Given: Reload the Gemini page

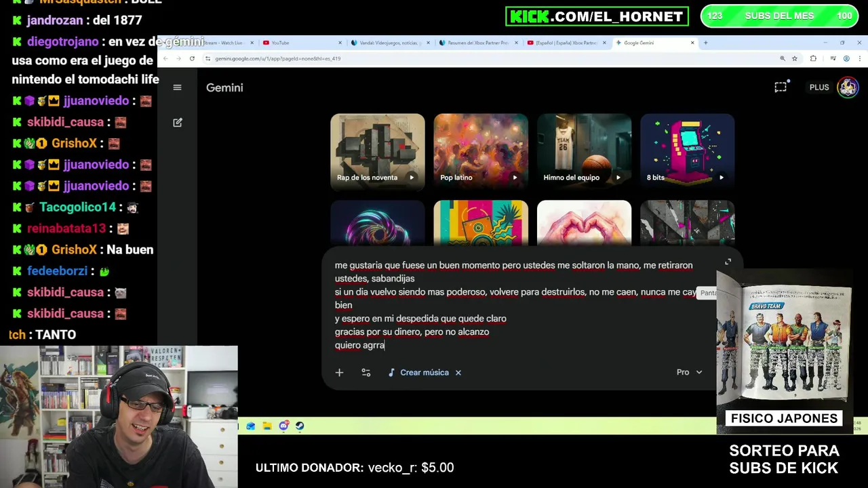Looking at the screenshot, I should click(x=192, y=58).
